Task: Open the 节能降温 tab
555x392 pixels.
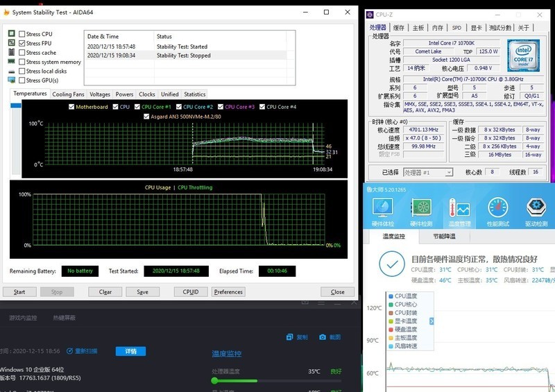Action: point(444,237)
